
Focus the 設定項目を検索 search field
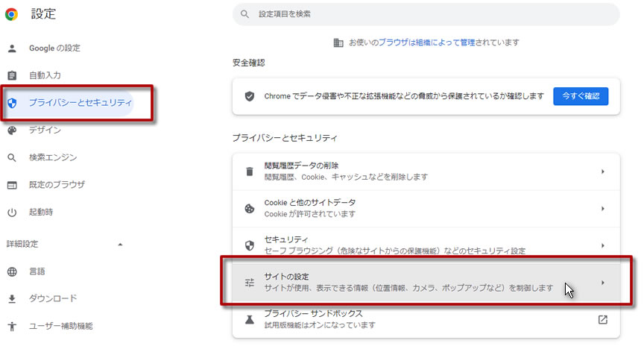pyautogui.click(x=426, y=14)
